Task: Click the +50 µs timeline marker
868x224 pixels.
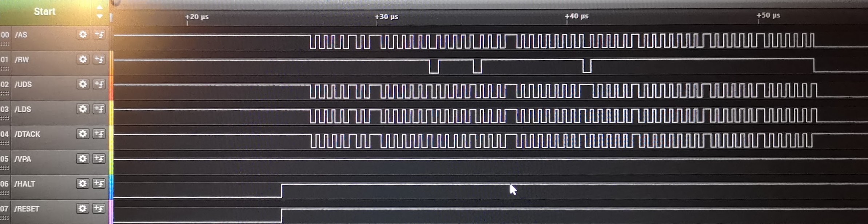Action: (x=768, y=15)
